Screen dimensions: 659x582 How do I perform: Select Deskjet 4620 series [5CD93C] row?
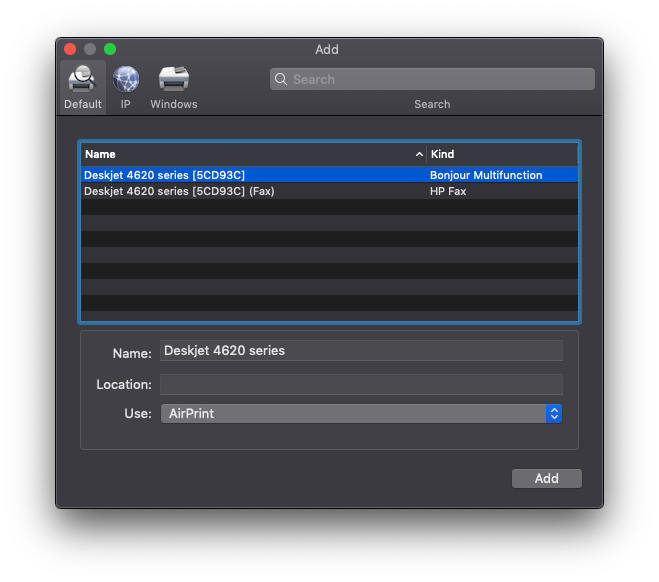(x=330, y=175)
